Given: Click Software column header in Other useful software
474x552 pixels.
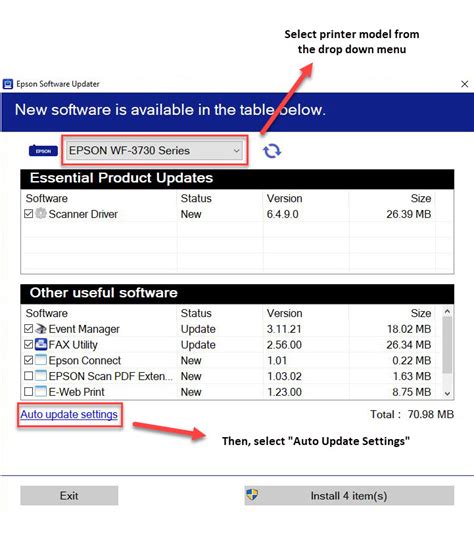Looking at the screenshot, I should tap(46, 313).
